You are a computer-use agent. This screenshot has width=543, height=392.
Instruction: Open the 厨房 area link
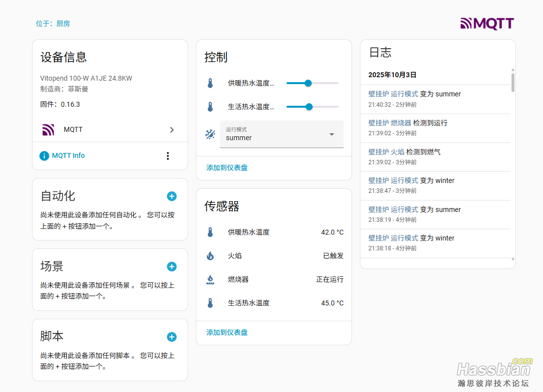[63, 24]
